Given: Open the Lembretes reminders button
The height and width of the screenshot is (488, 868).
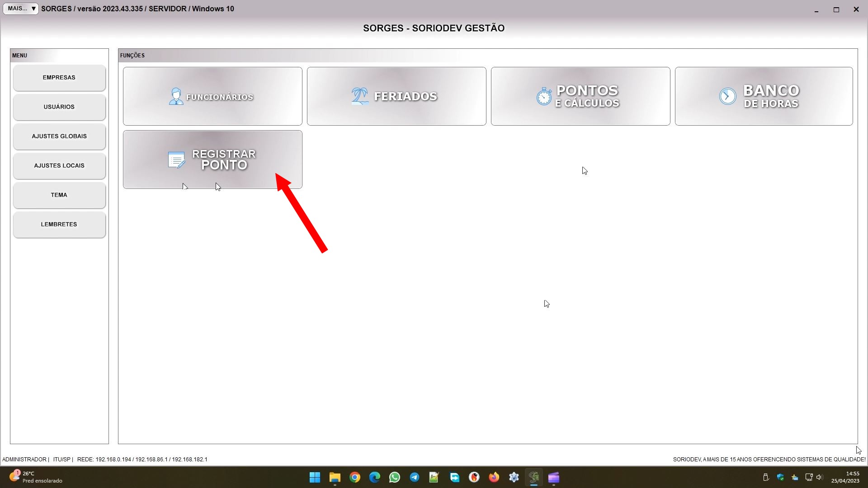Looking at the screenshot, I should pyautogui.click(x=59, y=225).
